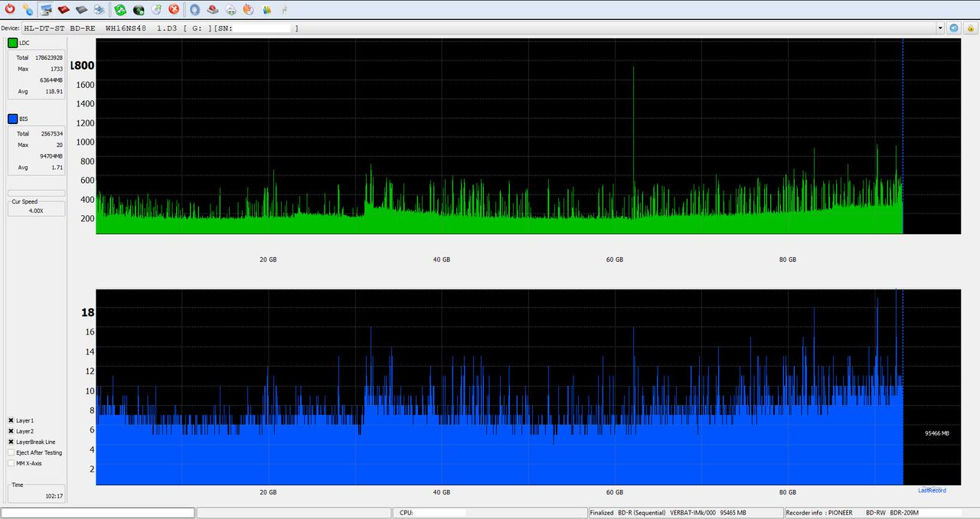This screenshot has height=519, width=980.
Task: Toggle the Layer1 checkbox
Action: click(11, 420)
